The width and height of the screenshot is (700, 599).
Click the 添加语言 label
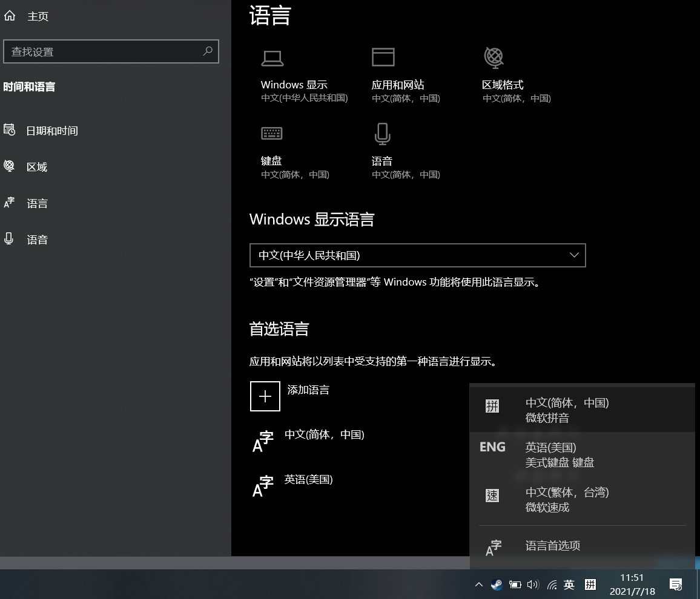(308, 390)
